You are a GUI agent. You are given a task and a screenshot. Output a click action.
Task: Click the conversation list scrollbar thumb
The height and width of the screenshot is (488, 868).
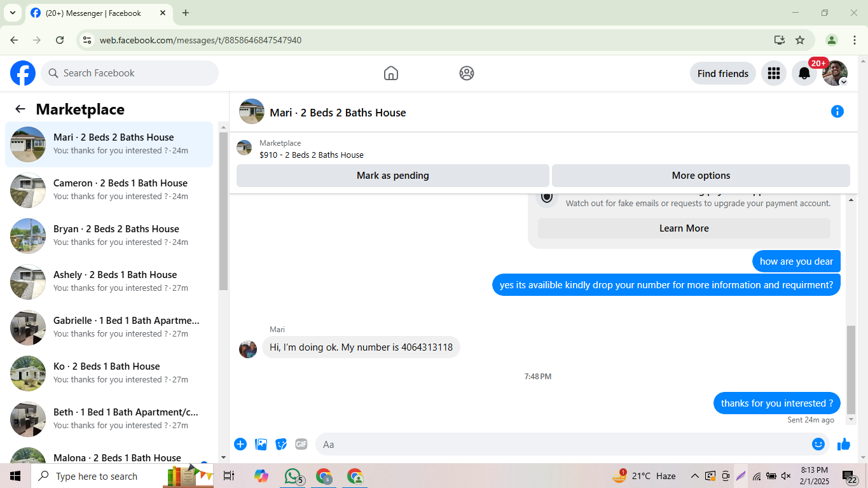click(223, 211)
